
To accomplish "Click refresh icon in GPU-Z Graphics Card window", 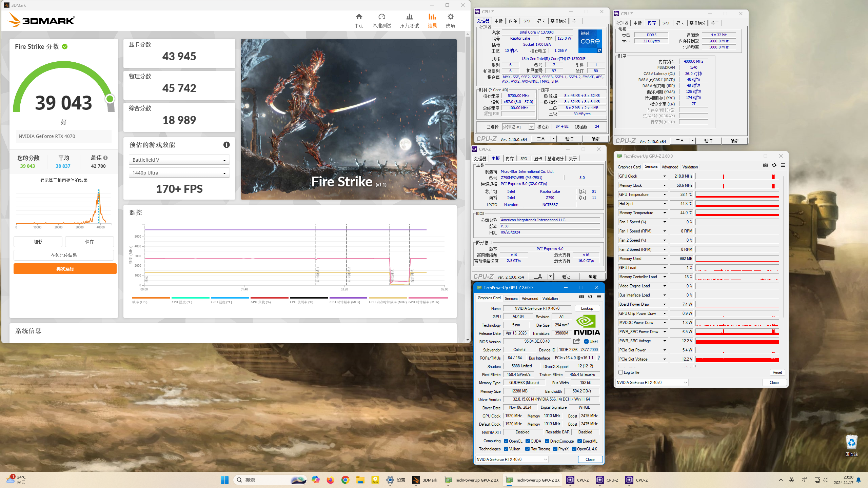I will 590,297.
